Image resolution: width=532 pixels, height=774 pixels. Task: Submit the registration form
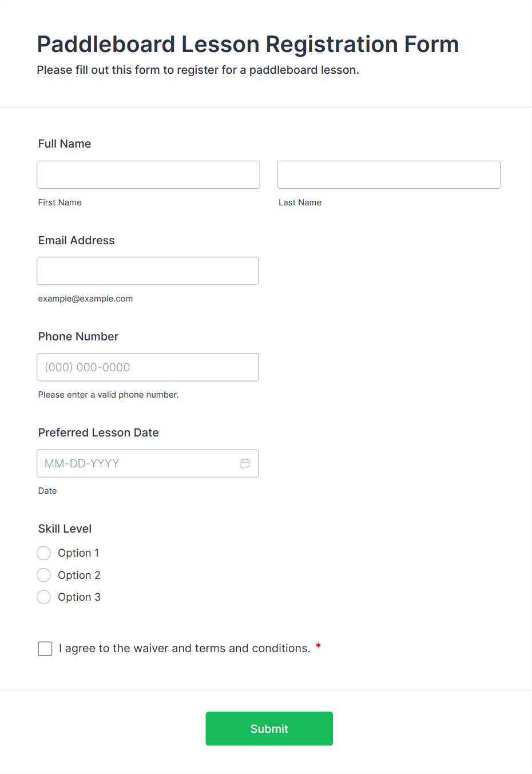tap(269, 728)
